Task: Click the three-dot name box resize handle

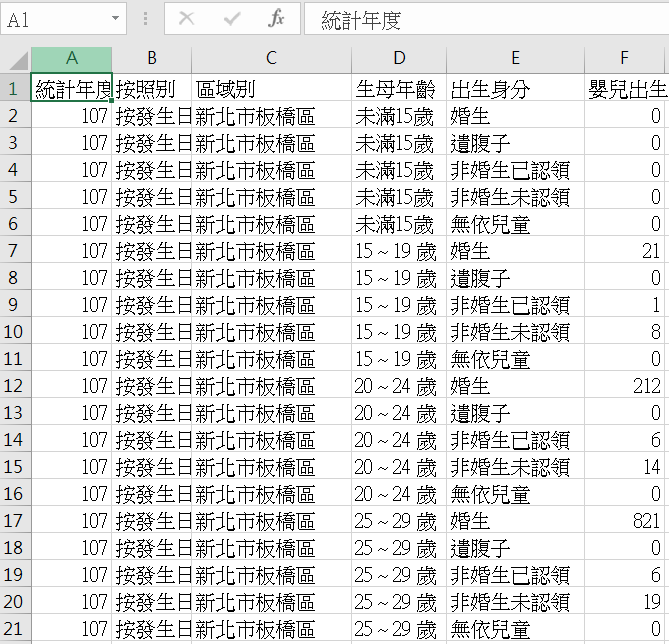Action: click(x=146, y=19)
